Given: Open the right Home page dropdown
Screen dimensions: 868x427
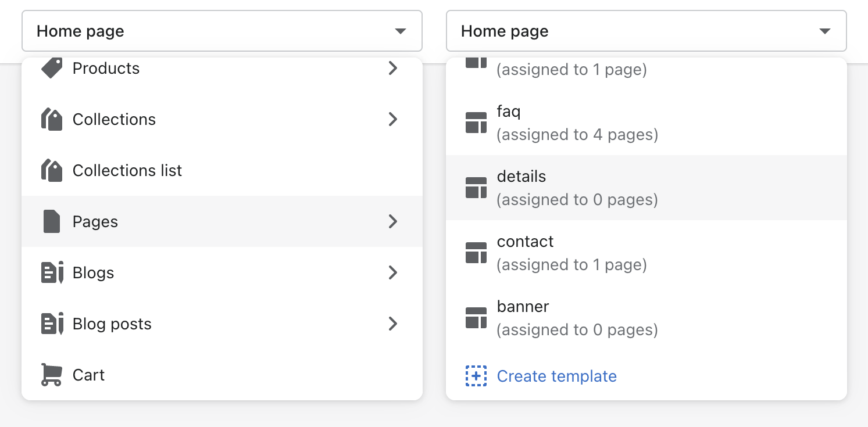Looking at the screenshot, I should [646, 31].
